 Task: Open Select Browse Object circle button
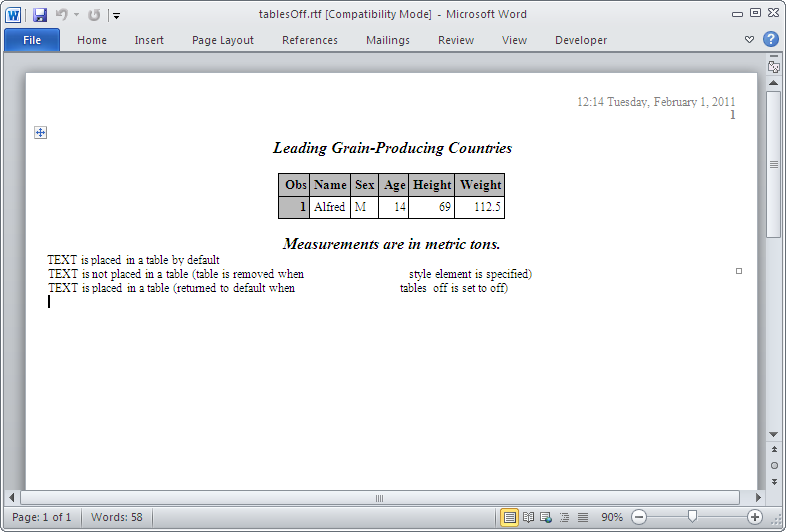click(x=774, y=466)
